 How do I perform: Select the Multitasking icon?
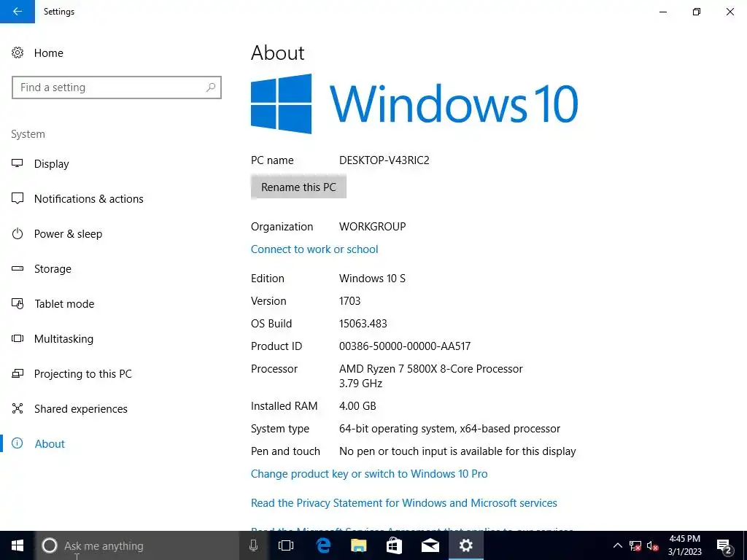coord(18,338)
